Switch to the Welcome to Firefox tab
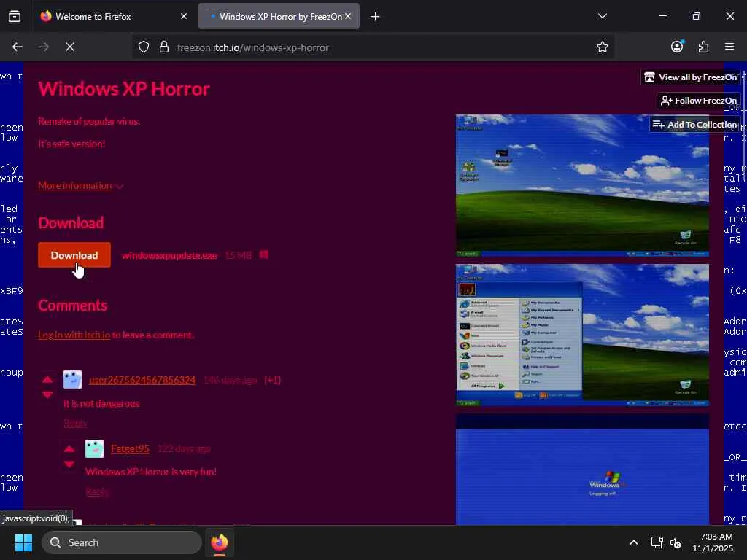 93,17
